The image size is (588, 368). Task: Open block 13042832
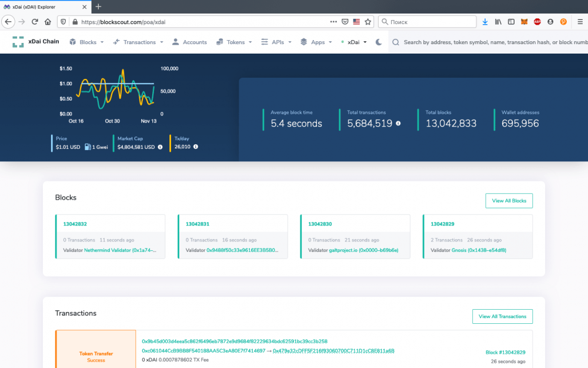tap(75, 224)
